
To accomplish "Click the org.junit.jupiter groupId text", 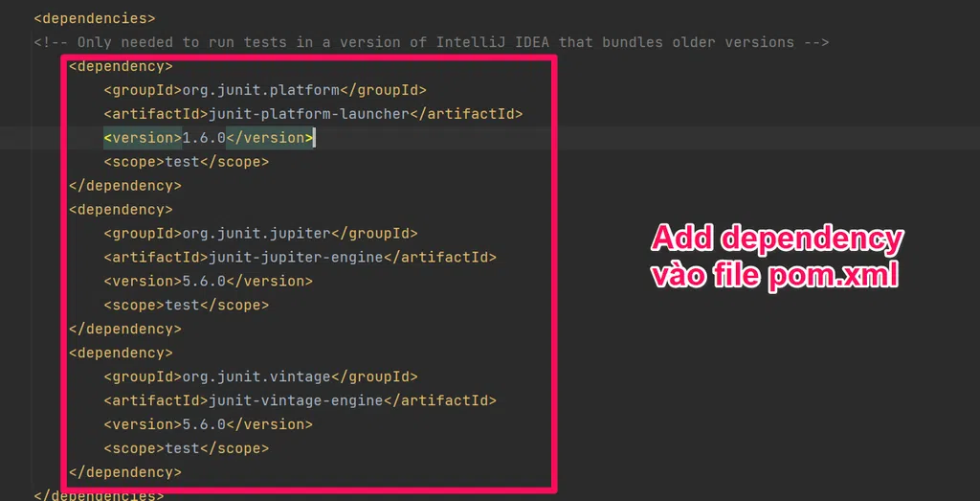I will pos(256,233).
